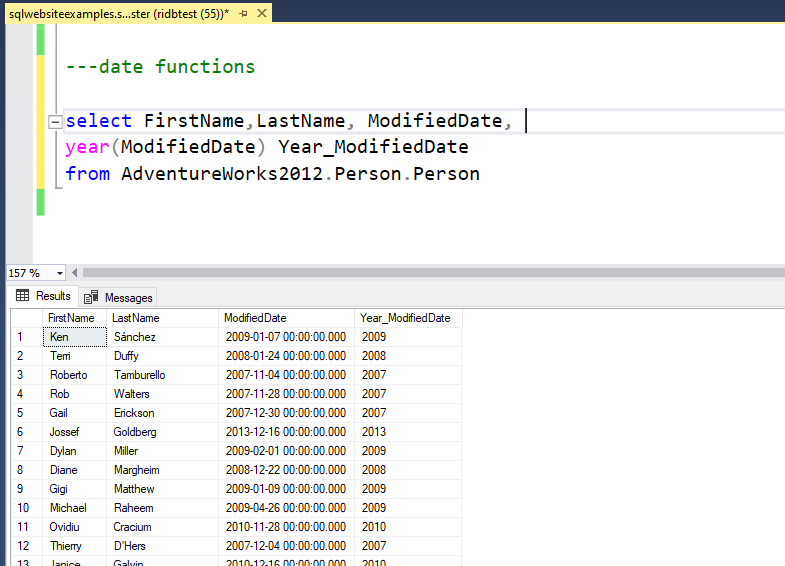Select the Year_ModifiedDate column header
The image size is (785, 566).
tap(408, 318)
